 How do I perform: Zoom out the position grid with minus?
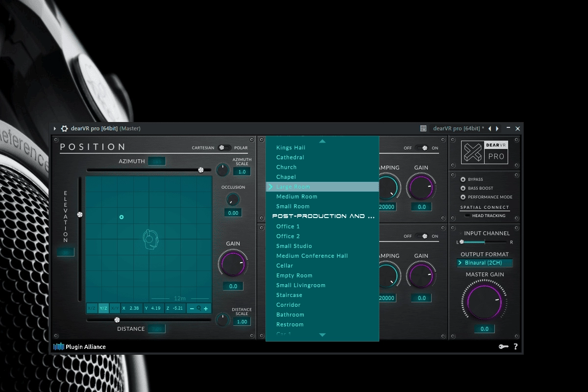tap(192, 308)
